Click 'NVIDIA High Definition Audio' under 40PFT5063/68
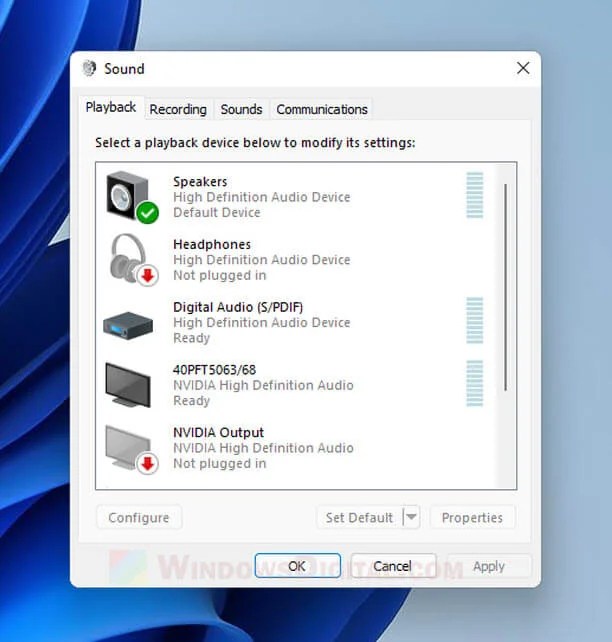Image resolution: width=612 pixels, height=642 pixels. point(263,385)
